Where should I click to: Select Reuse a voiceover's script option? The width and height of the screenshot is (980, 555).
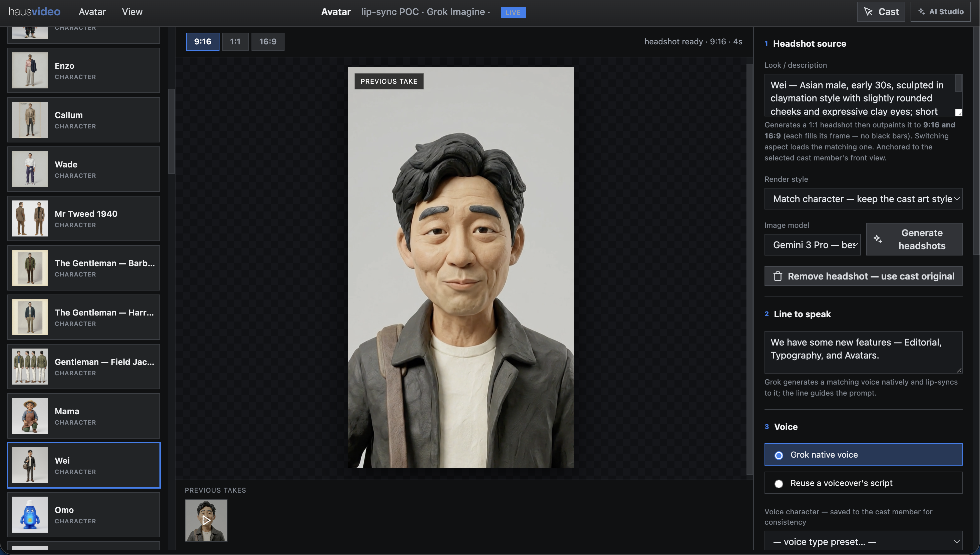(863, 483)
